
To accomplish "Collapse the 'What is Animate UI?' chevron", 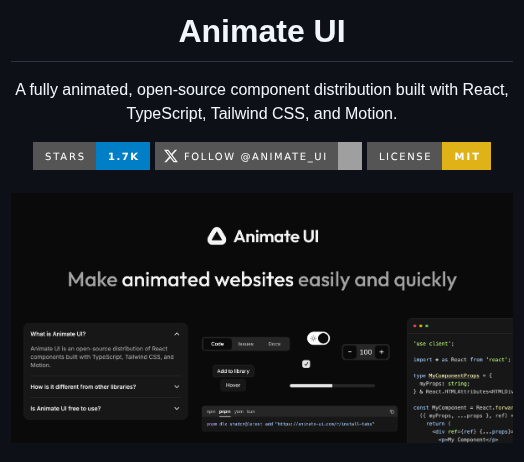I will pyautogui.click(x=177, y=334).
